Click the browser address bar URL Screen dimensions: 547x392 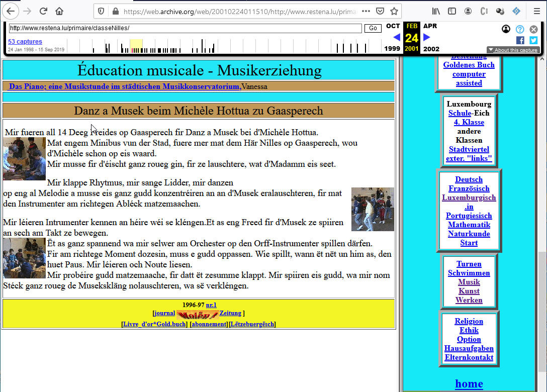[x=240, y=12]
